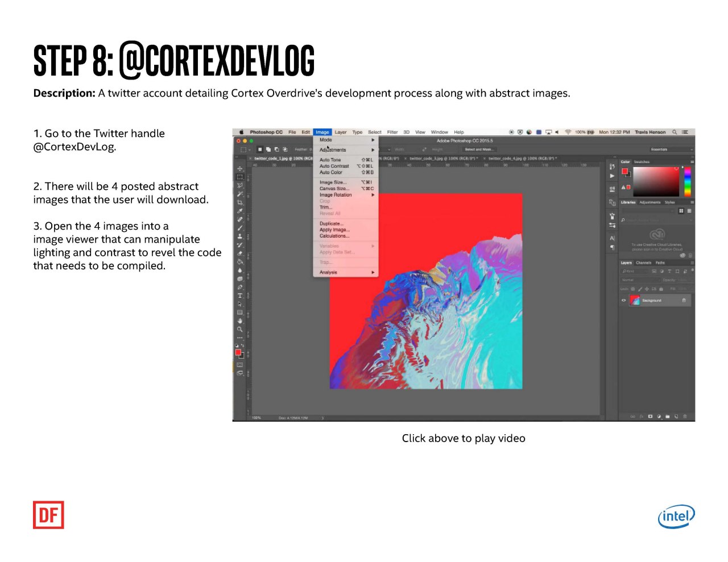The height and width of the screenshot is (562, 728).
Task: Select the Rectangle shape tool
Action: pos(240,313)
